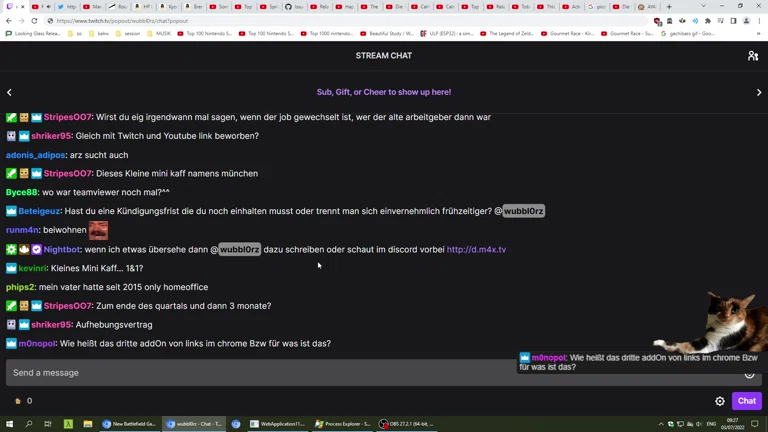
Task: Open the session bookmarks folder
Action: tap(128, 34)
